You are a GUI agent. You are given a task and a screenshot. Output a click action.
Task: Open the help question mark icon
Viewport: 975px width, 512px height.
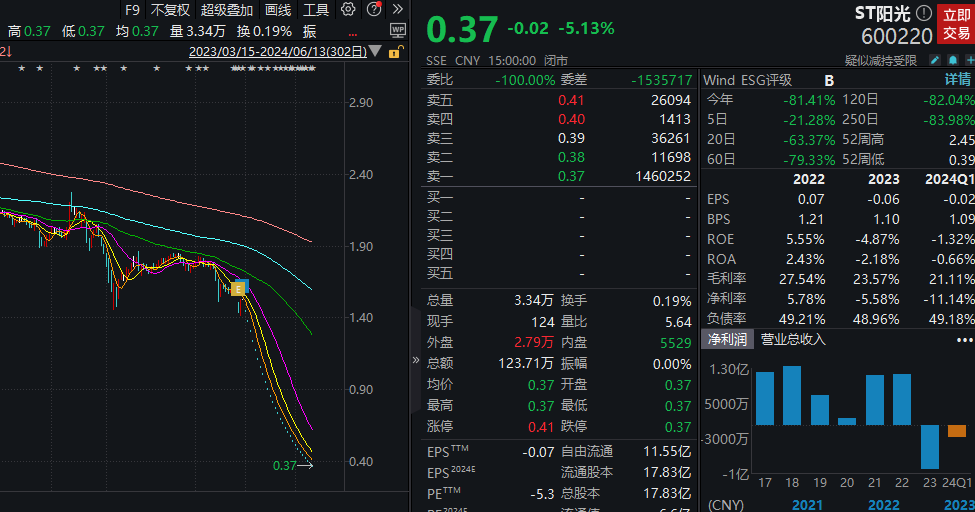[x=374, y=9]
